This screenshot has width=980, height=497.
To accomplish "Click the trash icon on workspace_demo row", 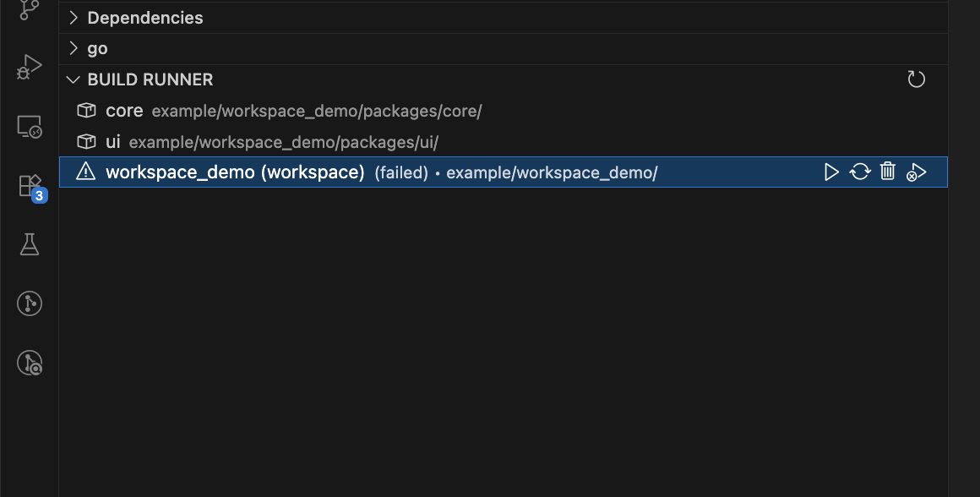I will point(888,172).
